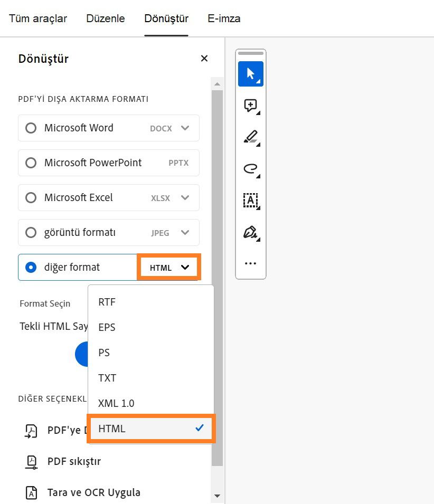Open the Add comment tool

[250, 106]
